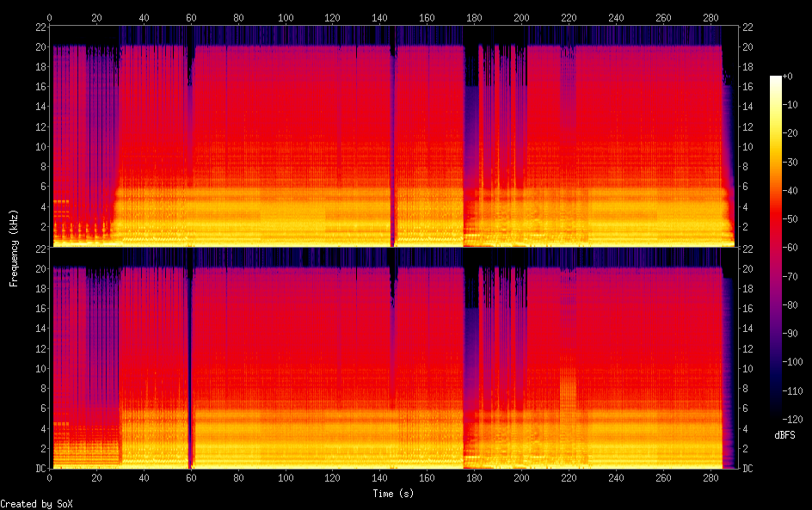This screenshot has height=510, width=812.
Task: Click the 10 kHz label left of the upper channel
Action: pos(40,146)
